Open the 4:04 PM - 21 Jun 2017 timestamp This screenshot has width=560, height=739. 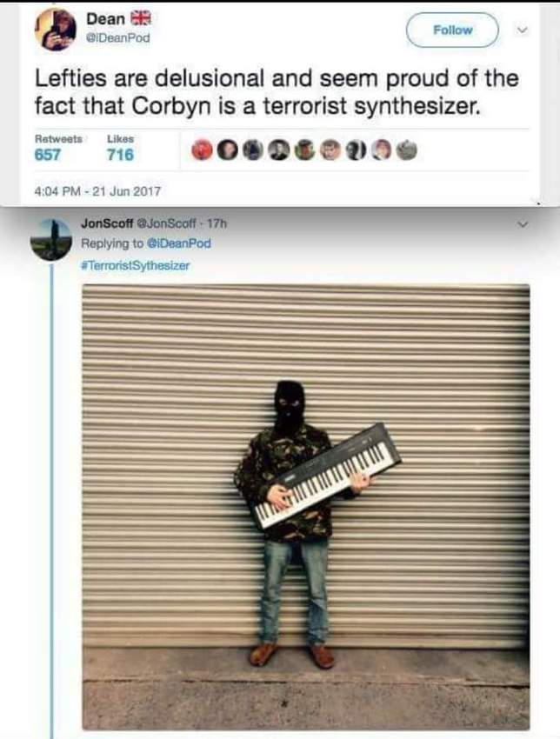point(97,191)
